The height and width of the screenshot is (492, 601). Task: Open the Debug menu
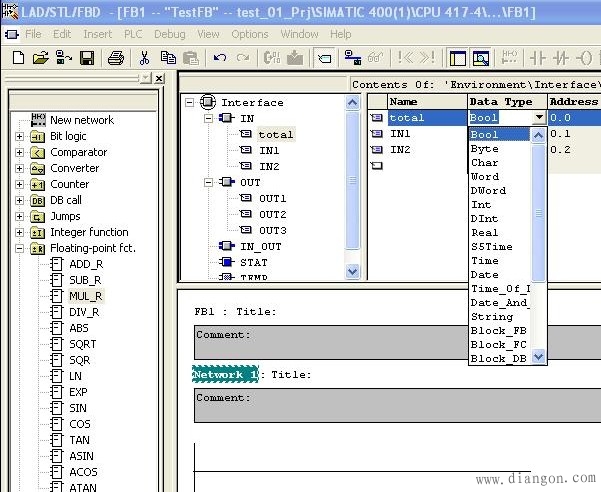(169, 34)
